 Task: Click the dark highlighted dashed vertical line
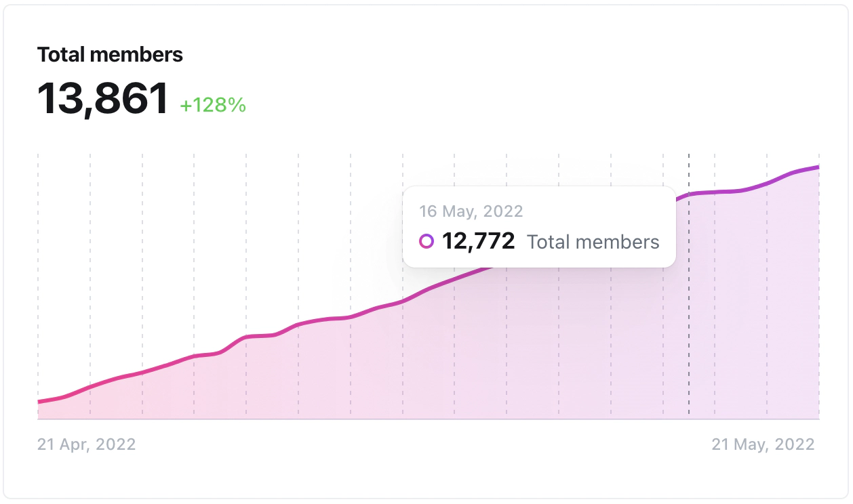689,305
